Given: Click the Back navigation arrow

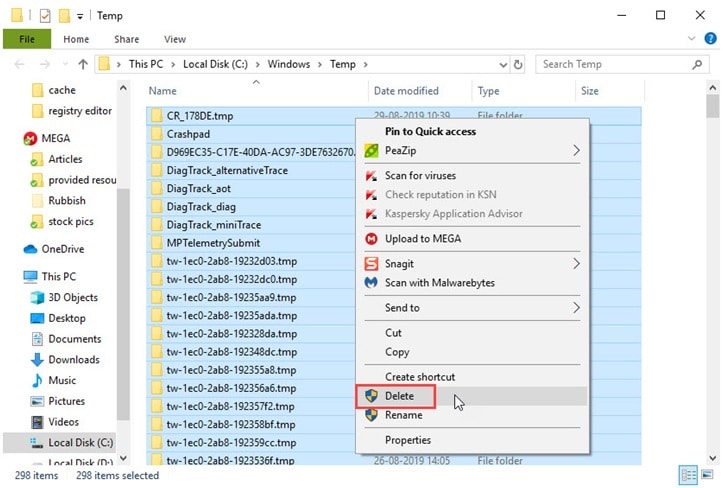Looking at the screenshot, I should coord(19,65).
